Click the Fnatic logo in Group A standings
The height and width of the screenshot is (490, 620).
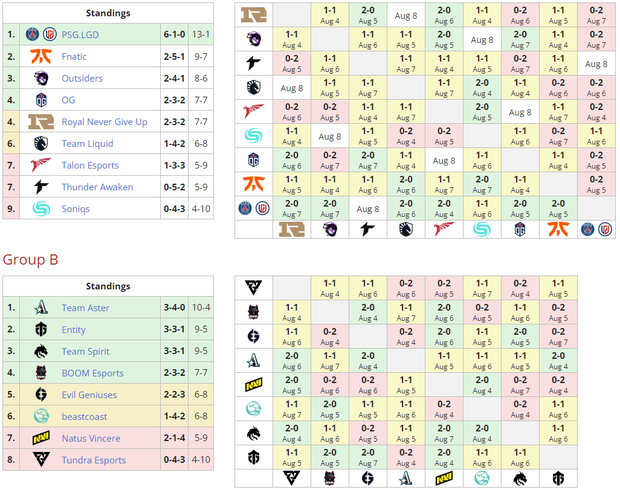click(x=41, y=57)
